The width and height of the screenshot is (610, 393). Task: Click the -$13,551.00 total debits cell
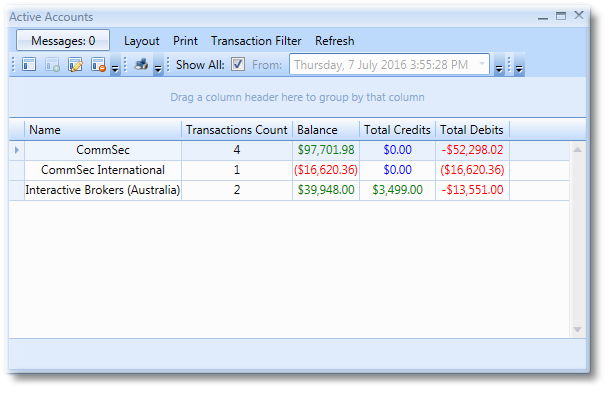click(472, 190)
